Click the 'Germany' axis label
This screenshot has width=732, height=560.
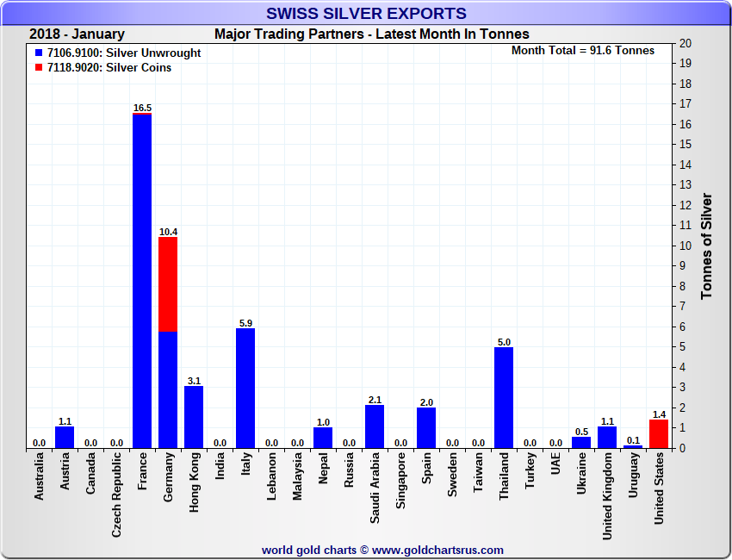pos(168,477)
